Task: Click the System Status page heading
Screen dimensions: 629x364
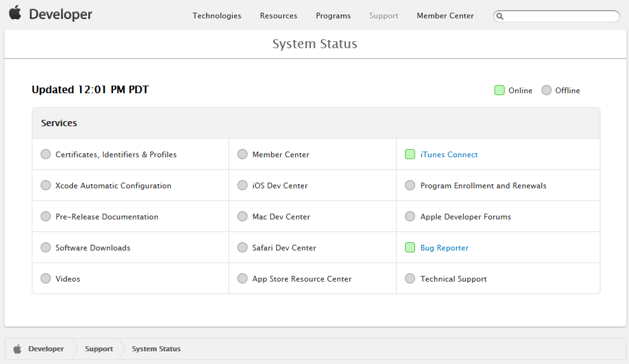Action: (x=315, y=44)
